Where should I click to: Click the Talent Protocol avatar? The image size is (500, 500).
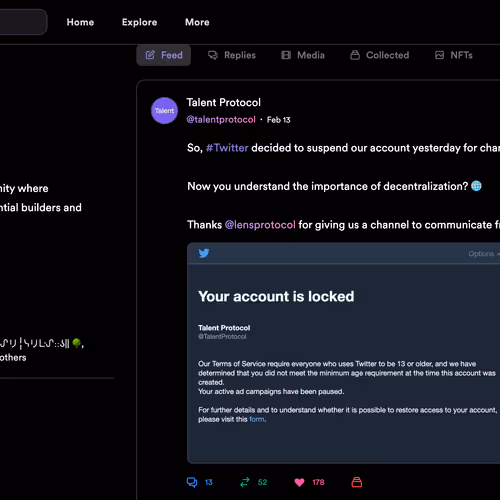[164, 111]
